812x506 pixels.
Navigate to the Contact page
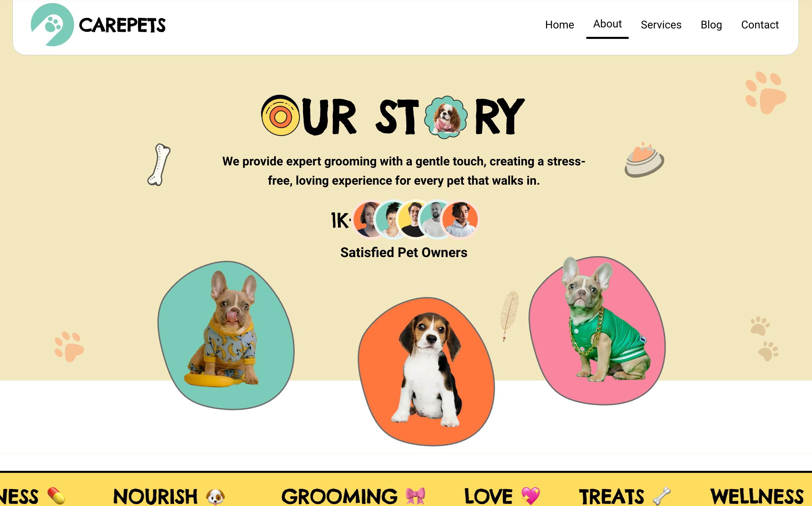[760, 25]
